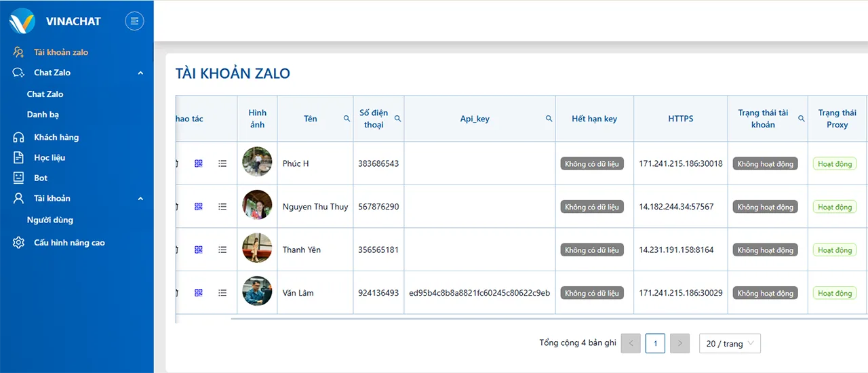Open list icon for Nguyen Thu Thuy
The width and height of the screenshot is (868, 373).
tap(222, 206)
